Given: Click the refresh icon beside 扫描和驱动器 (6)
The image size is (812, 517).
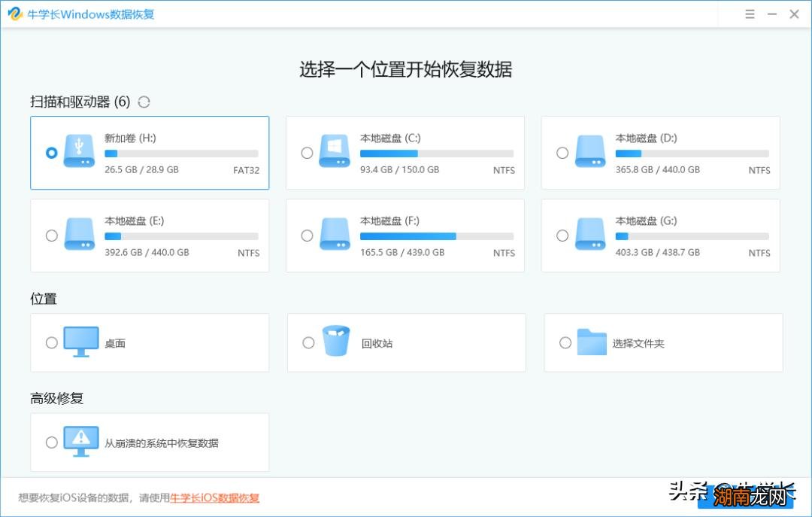Looking at the screenshot, I should point(144,102).
